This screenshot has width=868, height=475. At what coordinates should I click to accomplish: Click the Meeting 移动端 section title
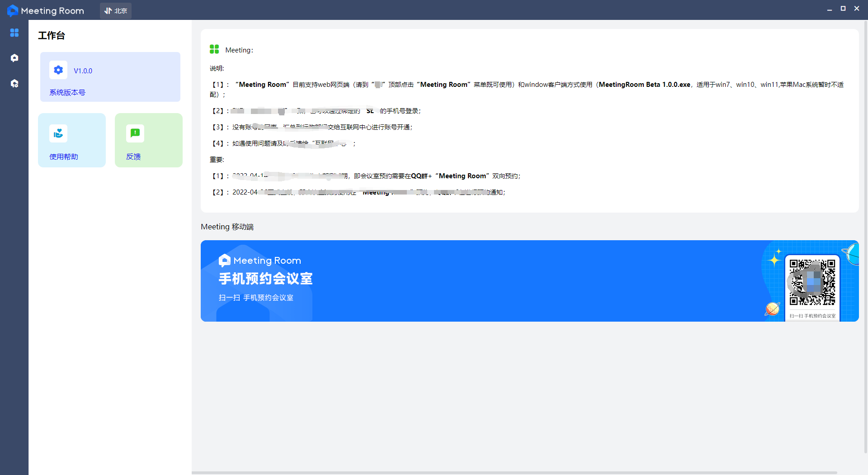tap(227, 227)
